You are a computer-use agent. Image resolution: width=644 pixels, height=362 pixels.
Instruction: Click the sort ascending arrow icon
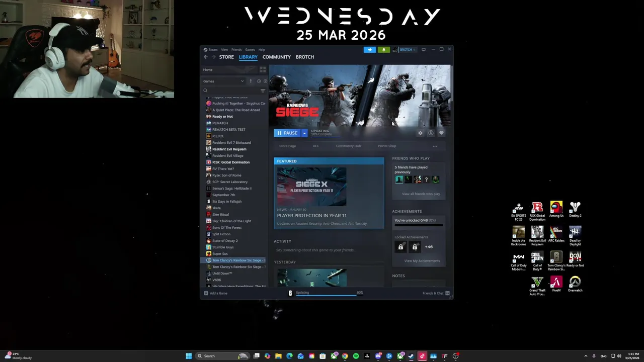(x=251, y=81)
